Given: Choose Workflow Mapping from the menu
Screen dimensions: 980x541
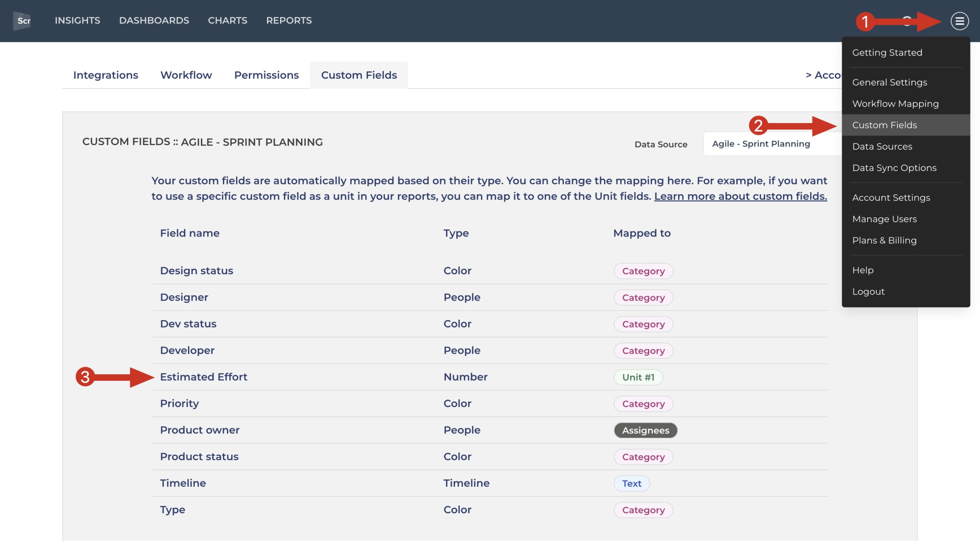Looking at the screenshot, I should coord(895,104).
